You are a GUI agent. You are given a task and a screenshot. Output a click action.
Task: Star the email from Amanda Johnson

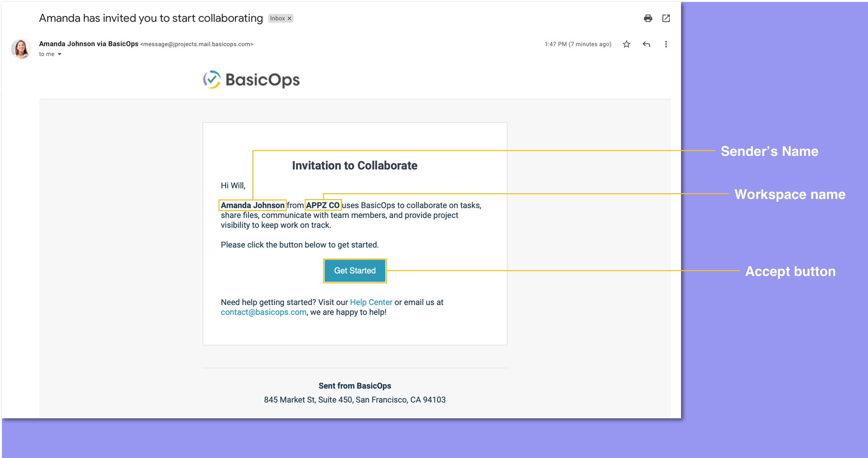(626, 44)
